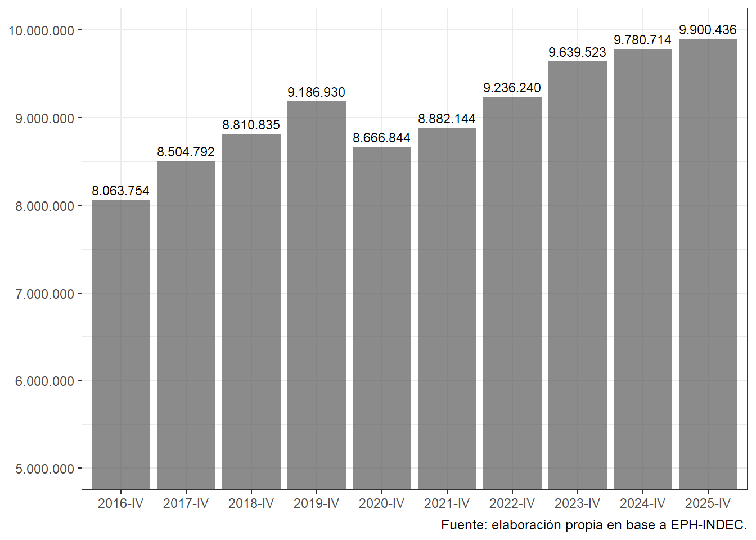Click the 5.000.000 y-axis label
Image resolution: width=756 pixels, height=540 pixels.
coord(45,469)
